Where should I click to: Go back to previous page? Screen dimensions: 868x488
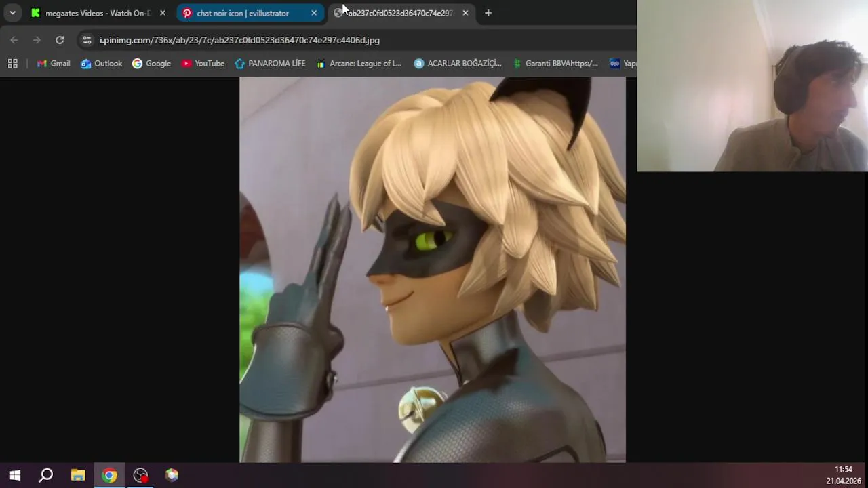[x=14, y=40]
